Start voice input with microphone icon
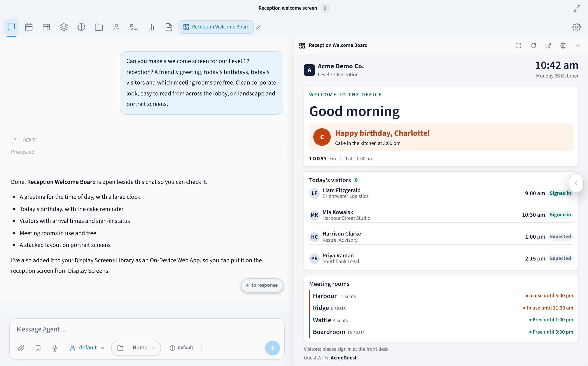The width and height of the screenshot is (588, 366). point(55,348)
